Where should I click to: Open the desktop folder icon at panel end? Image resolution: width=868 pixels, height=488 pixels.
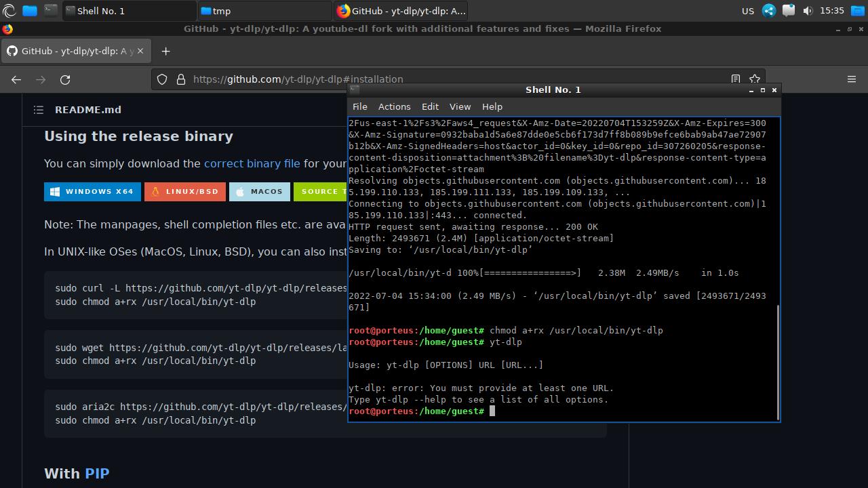pyautogui.click(x=858, y=10)
